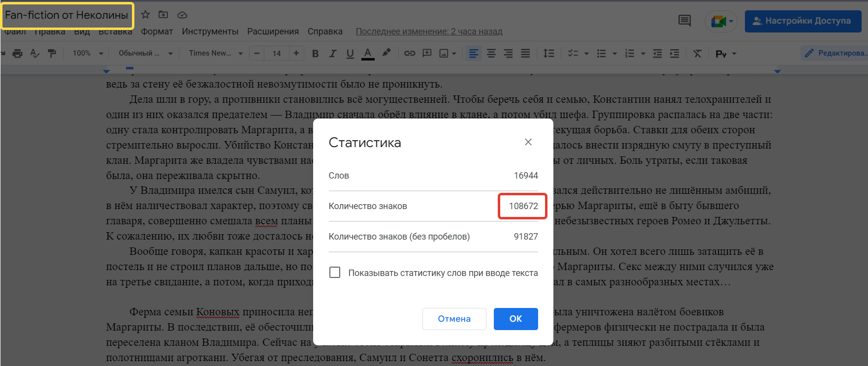The image size is (868, 366).
Task: Click OK in the Статистика dialog
Action: pos(515,319)
